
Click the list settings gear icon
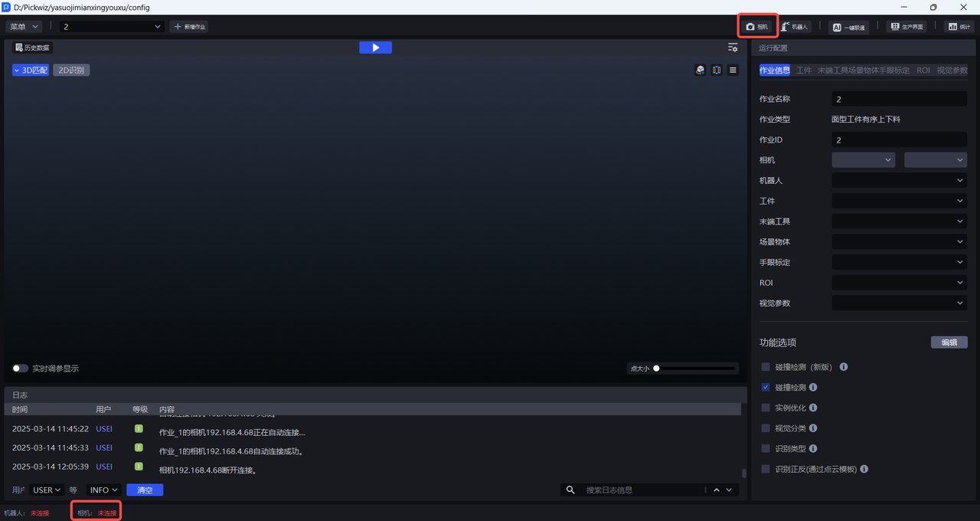tap(733, 48)
